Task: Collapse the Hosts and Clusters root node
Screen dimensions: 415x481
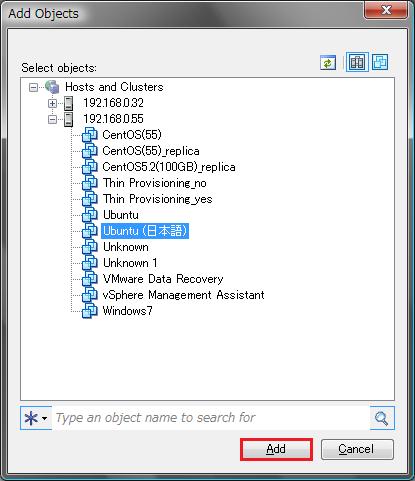Action: point(33,88)
